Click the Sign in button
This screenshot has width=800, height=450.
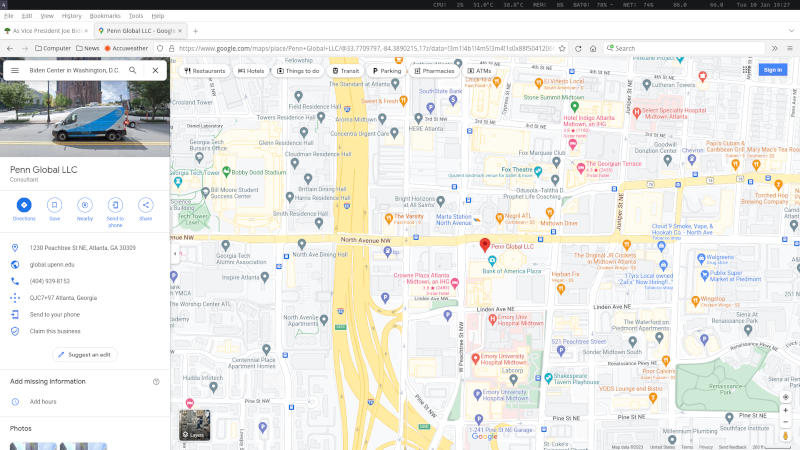click(x=772, y=70)
